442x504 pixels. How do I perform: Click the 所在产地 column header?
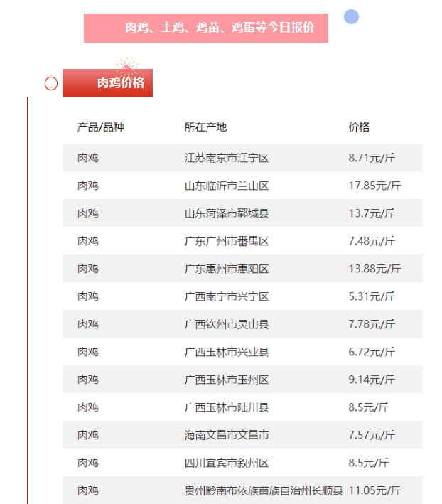click(x=205, y=127)
